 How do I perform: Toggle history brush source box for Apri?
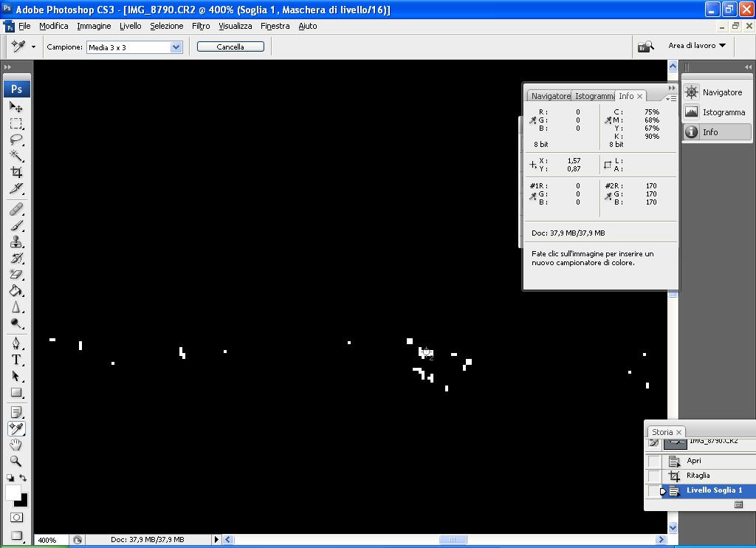click(x=654, y=461)
